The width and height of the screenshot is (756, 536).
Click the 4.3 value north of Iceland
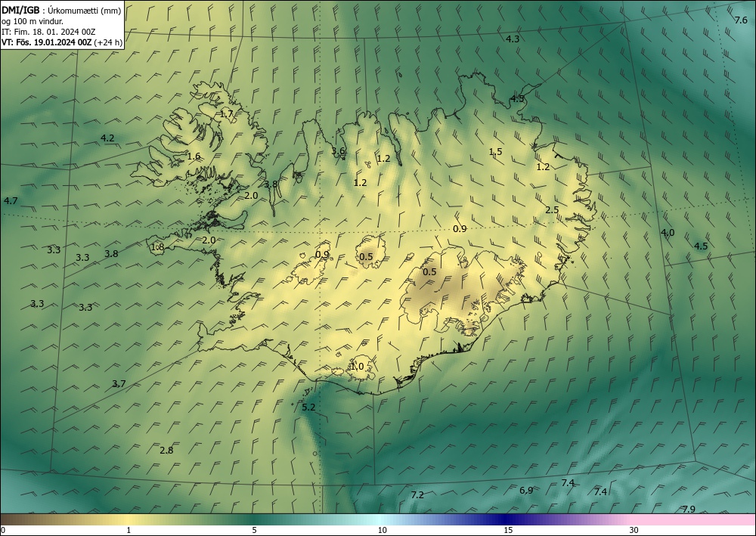(513, 39)
